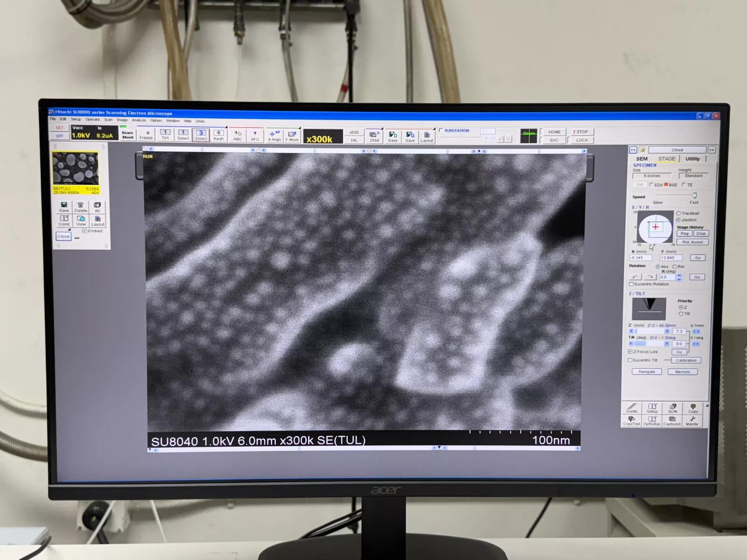The height and width of the screenshot is (560, 747).
Task: Trigger auto focus using the AFC icon
Action: pyautogui.click(x=255, y=136)
